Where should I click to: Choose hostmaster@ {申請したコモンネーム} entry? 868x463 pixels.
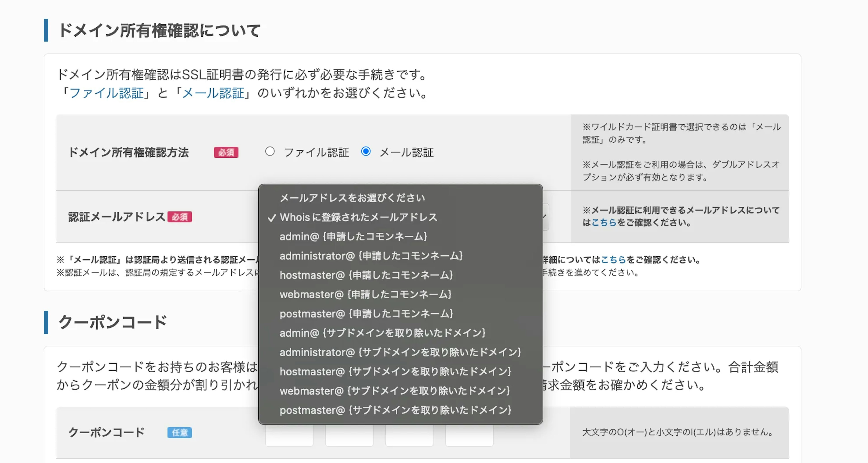tap(366, 275)
